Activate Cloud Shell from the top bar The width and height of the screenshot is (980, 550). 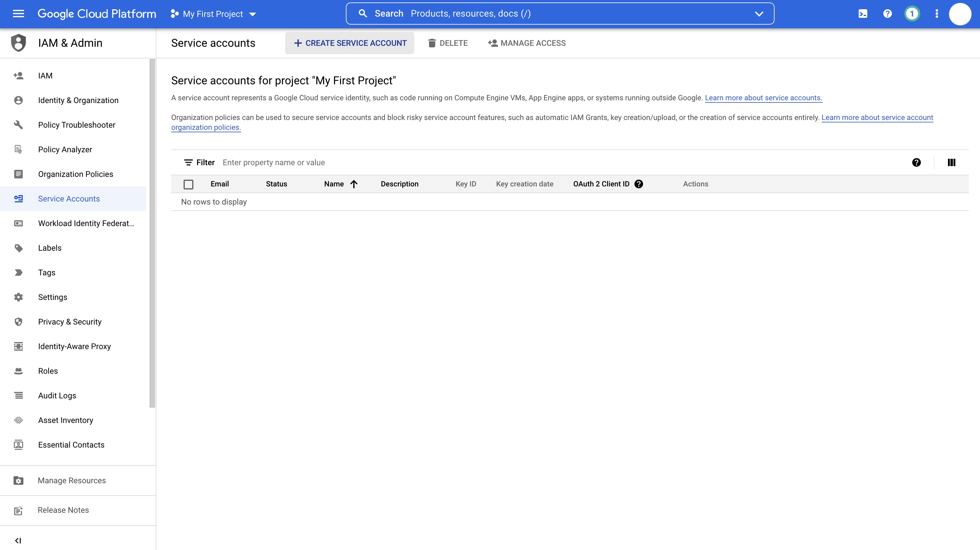(x=863, y=14)
